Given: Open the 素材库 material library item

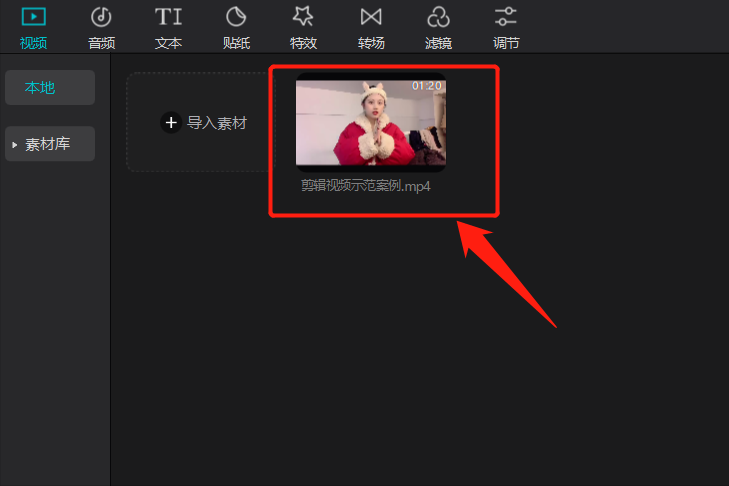Looking at the screenshot, I should click(50, 144).
